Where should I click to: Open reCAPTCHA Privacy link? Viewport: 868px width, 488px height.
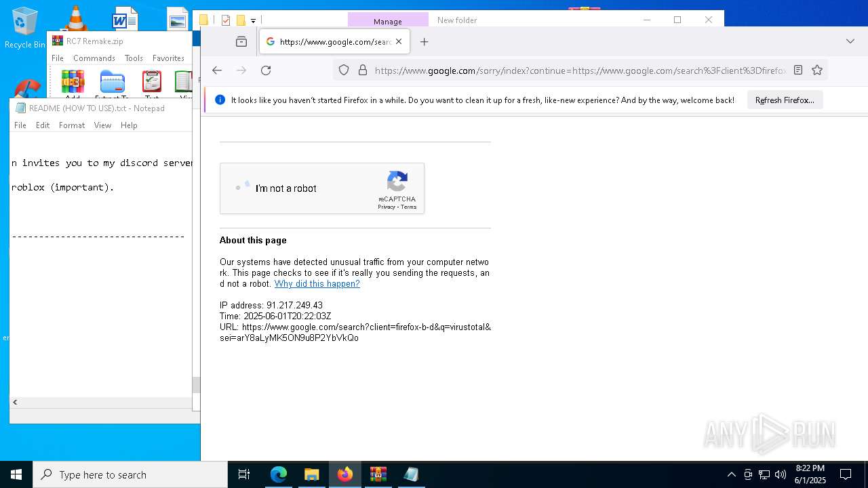pos(387,207)
